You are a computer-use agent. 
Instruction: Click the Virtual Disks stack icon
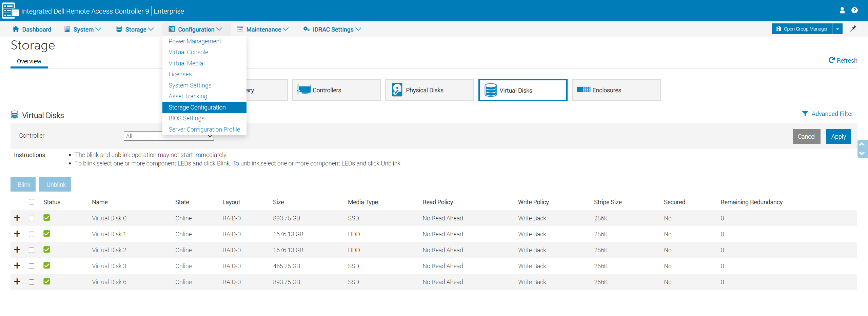(x=491, y=90)
